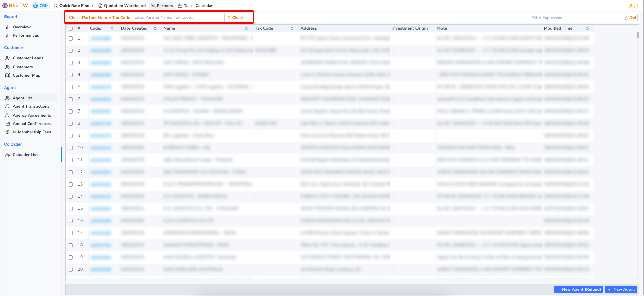Image resolution: width=644 pixels, height=296 pixels.
Task: Click the search icon in Date Created header
Action: tap(155, 29)
